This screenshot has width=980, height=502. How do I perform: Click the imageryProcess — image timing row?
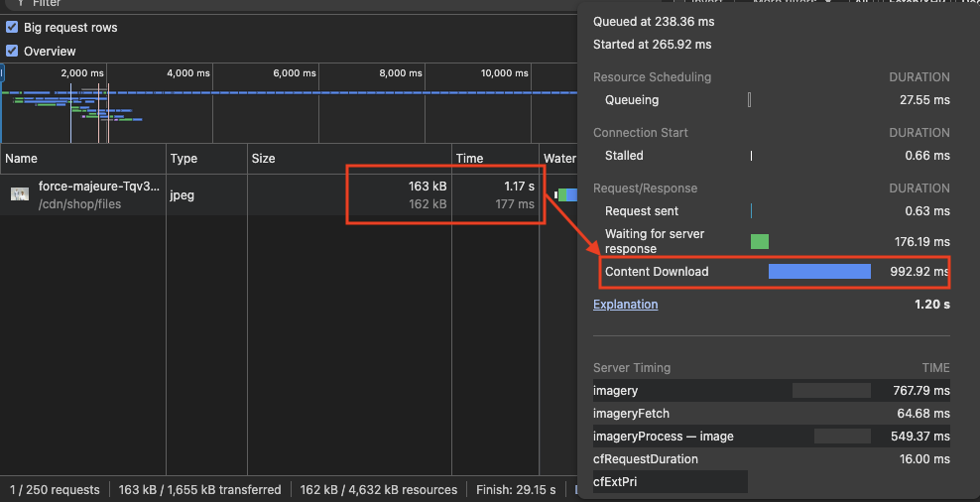[x=772, y=437]
